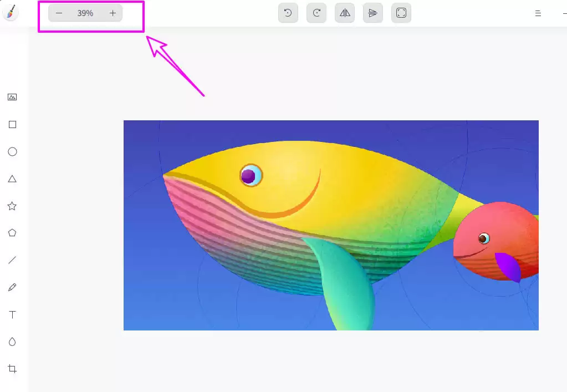
Task: Select the Rectangle shape tool
Action: [x=12, y=124]
